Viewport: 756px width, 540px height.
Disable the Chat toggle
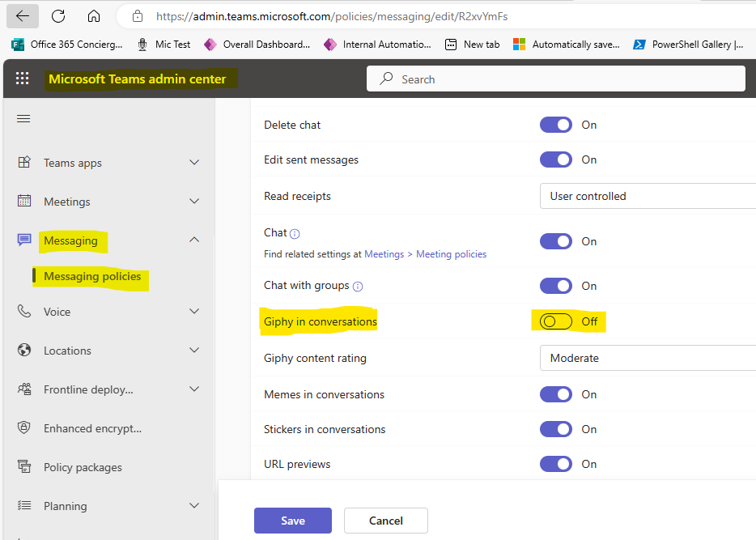[x=556, y=241]
